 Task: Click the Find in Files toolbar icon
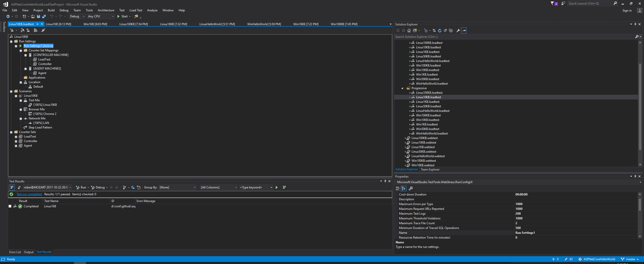point(136,16)
